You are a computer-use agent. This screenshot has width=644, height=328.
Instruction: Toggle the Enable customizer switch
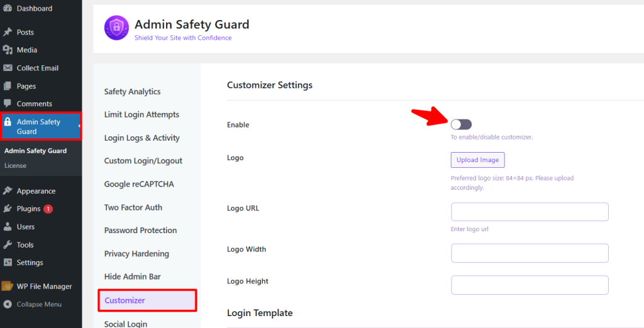[x=461, y=124]
